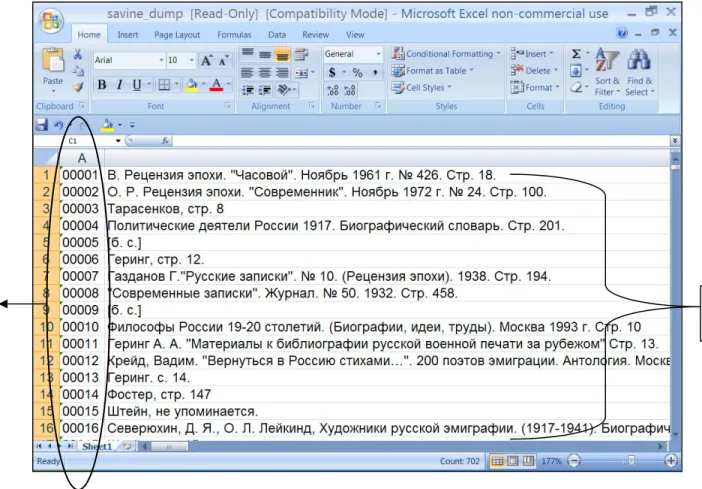Click Percent Style icon
This screenshot has height=489, width=702.
pos(357,72)
